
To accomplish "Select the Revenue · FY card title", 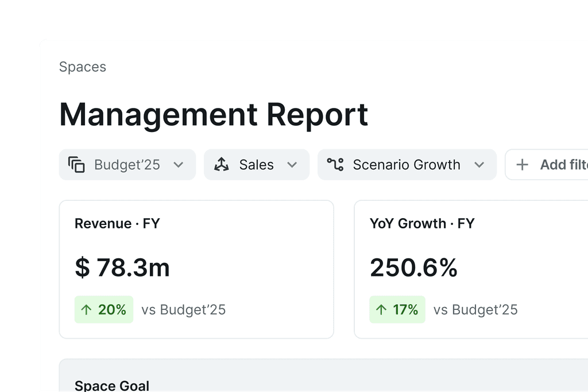I will pos(117,224).
